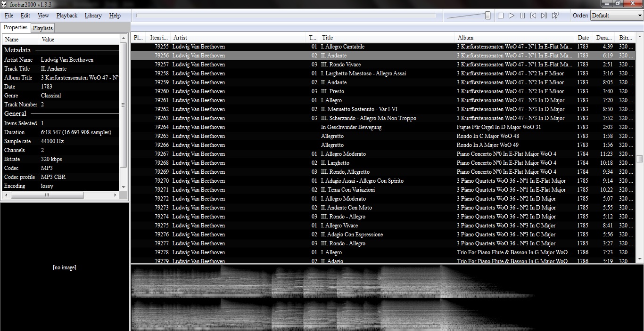
Task: Click the Bitrate value '320 kbps' in properties
Action: click(51, 159)
